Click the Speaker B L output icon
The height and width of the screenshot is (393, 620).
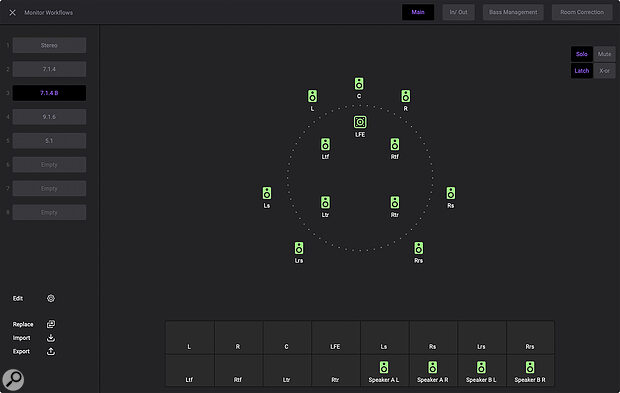481,367
